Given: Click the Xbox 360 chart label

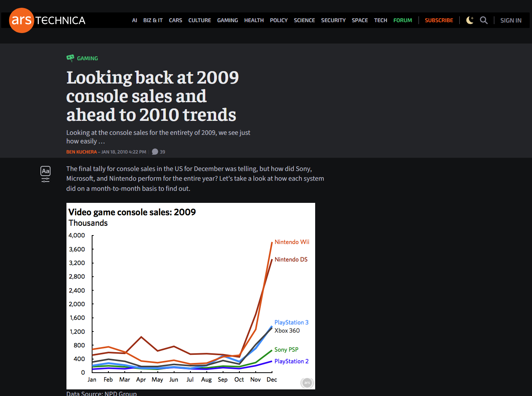Looking at the screenshot, I should click(x=287, y=331).
